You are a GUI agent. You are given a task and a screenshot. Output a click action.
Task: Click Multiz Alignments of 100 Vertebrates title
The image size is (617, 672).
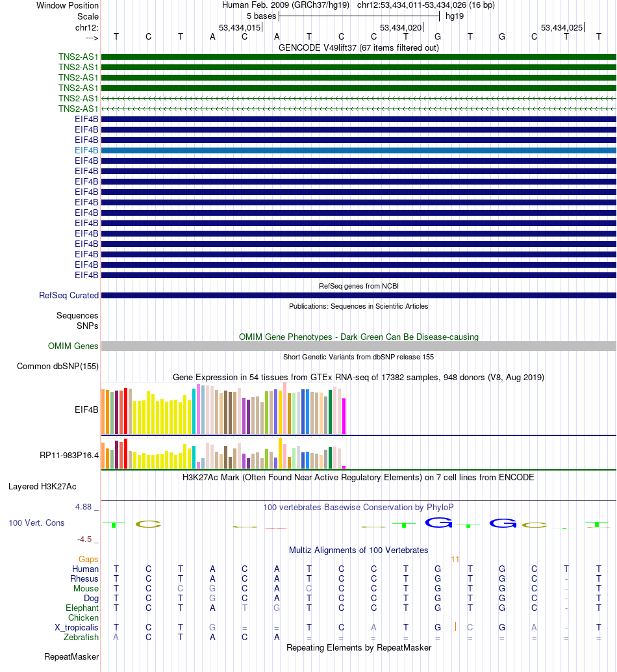click(359, 550)
